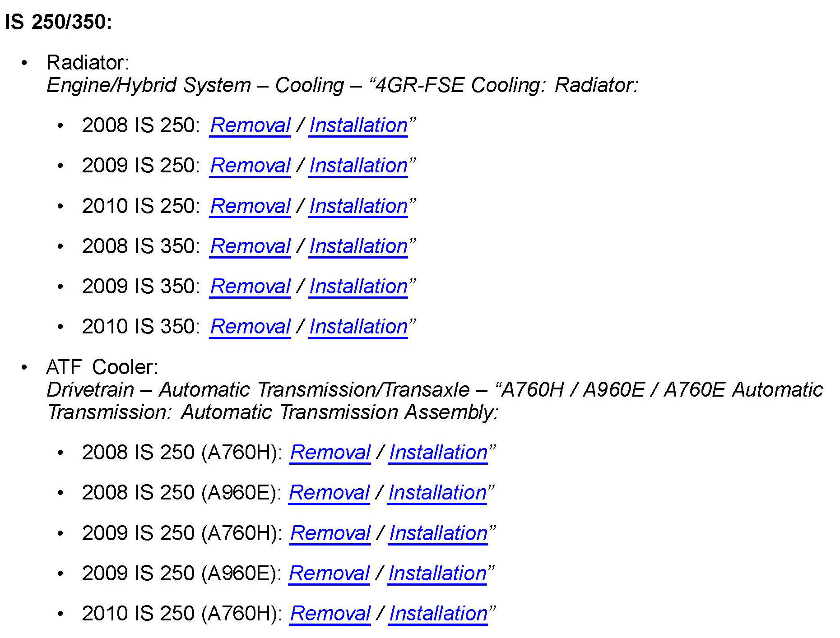The height and width of the screenshot is (638, 840).
Task: Click 2010 IS 350 radiator Installation link
Action: (x=358, y=327)
